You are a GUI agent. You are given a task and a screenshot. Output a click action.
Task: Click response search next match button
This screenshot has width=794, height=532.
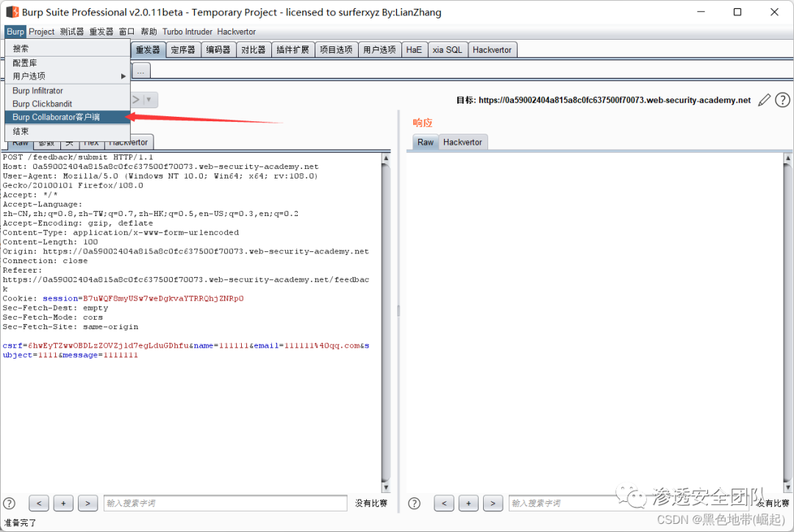click(493, 503)
